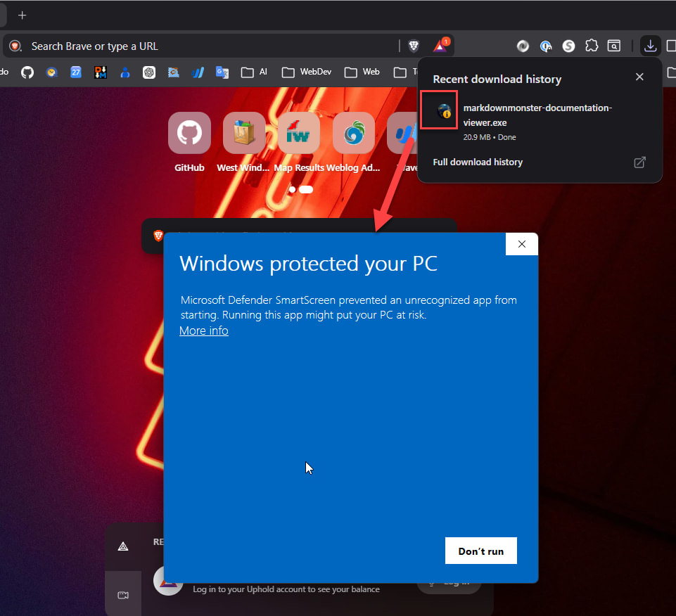Open the yellow clock bookmark icon

(52, 72)
